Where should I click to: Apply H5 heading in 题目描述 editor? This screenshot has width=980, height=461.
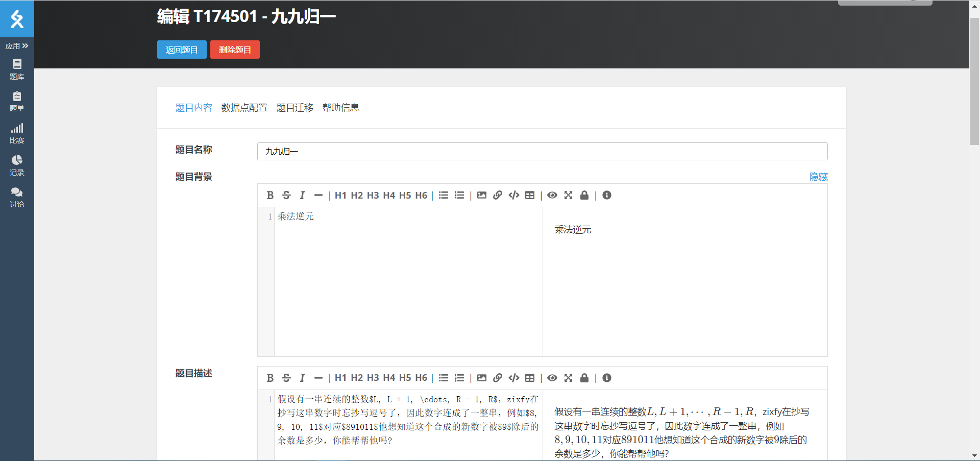pyautogui.click(x=405, y=378)
